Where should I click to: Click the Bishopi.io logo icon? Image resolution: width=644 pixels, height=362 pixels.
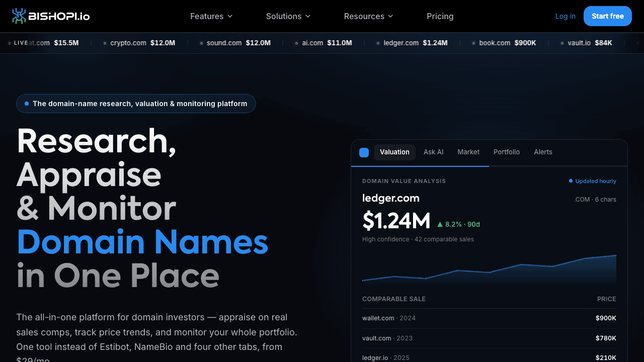point(19,16)
